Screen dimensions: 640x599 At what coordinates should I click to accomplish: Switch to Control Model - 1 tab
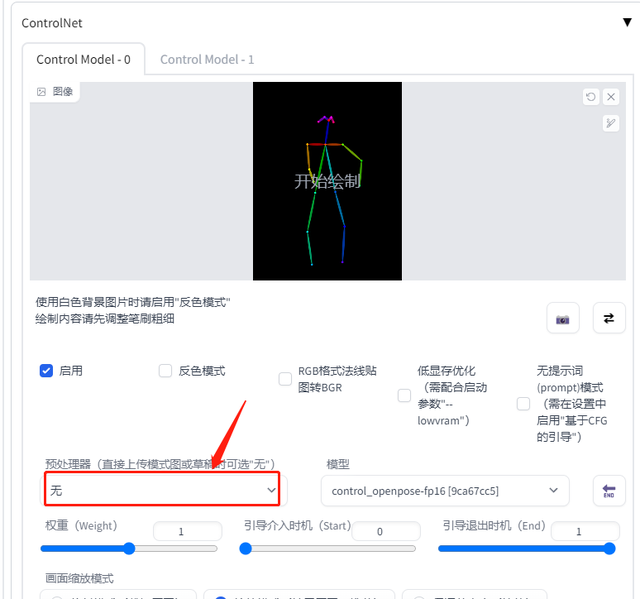point(207,60)
